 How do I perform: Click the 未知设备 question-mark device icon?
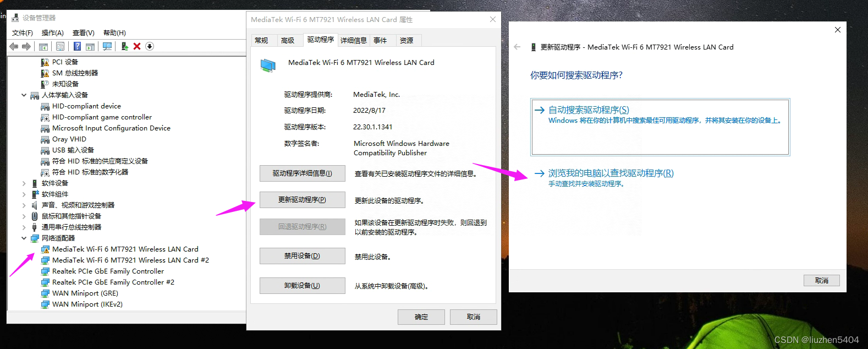click(x=45, y=84)
